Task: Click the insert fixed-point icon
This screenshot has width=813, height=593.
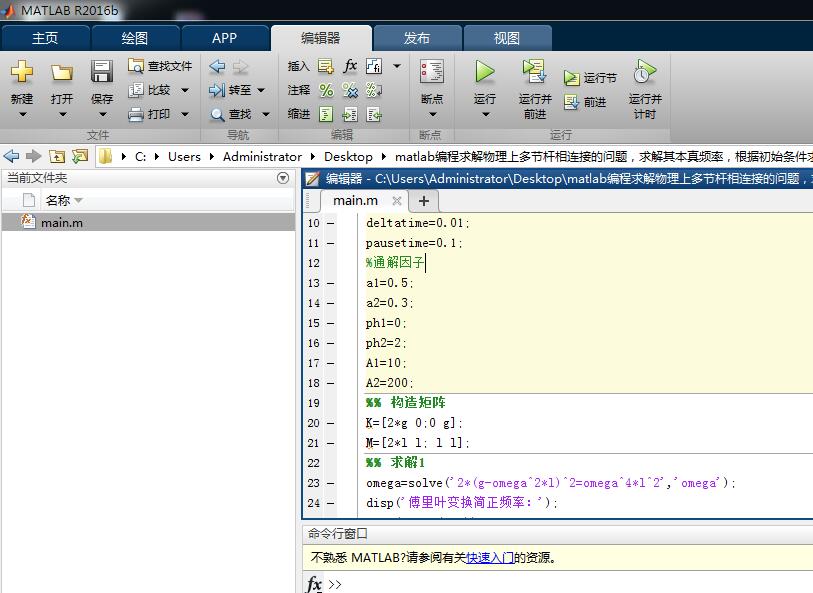Action: pyautogui.click(x=374, y=66)
